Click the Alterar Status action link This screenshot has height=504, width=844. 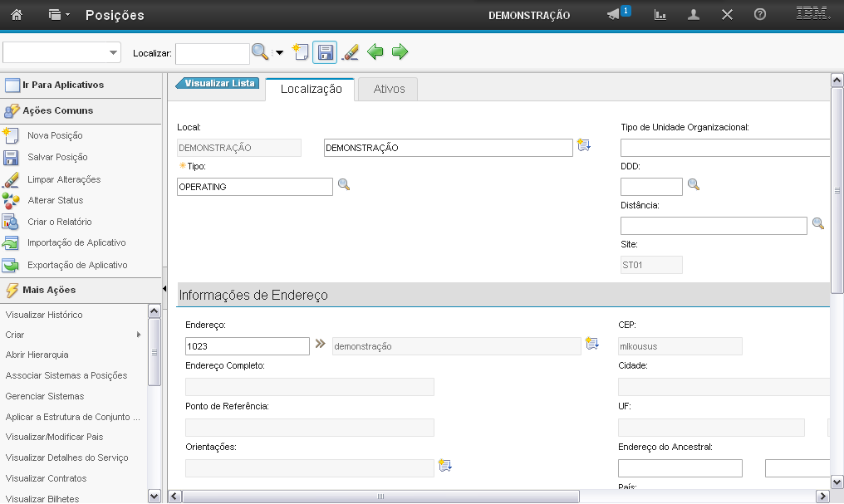tap(55, 200)
